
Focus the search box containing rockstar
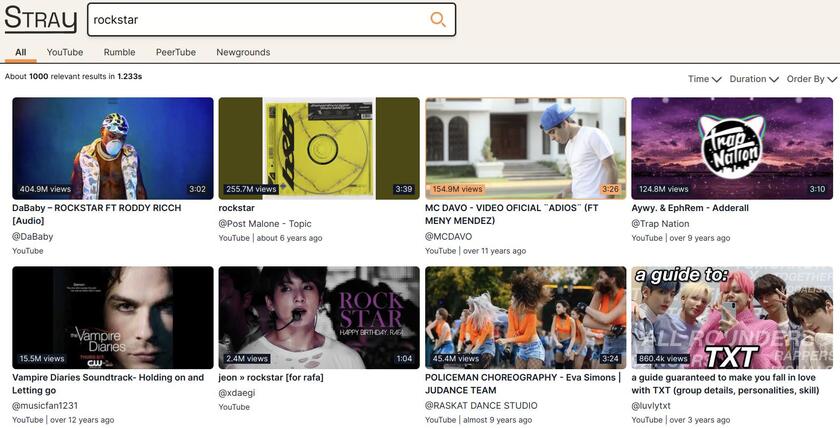tap(272, 20)
